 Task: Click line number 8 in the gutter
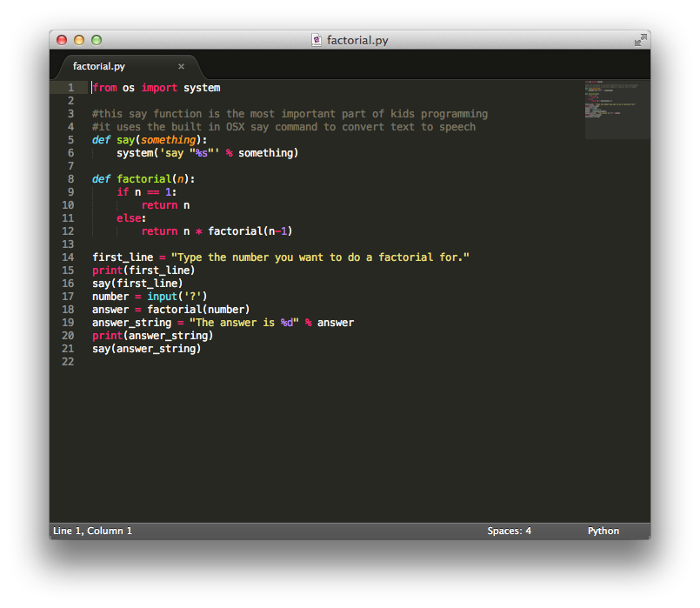pos(70,179)
